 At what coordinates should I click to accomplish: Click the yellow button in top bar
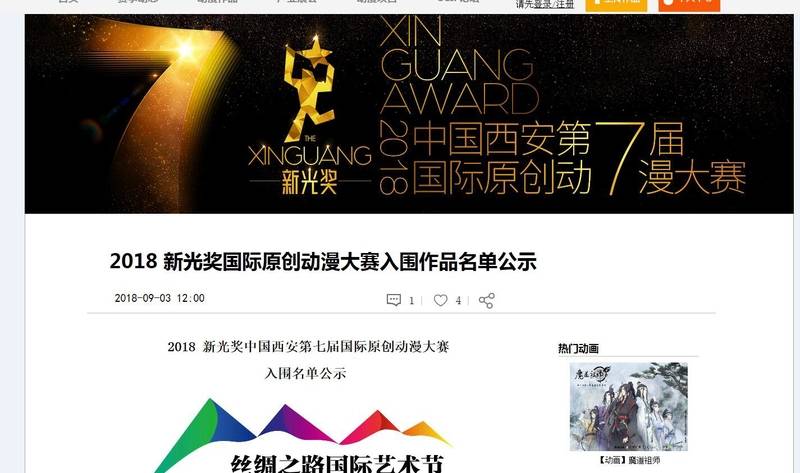(x=616, y=4)
